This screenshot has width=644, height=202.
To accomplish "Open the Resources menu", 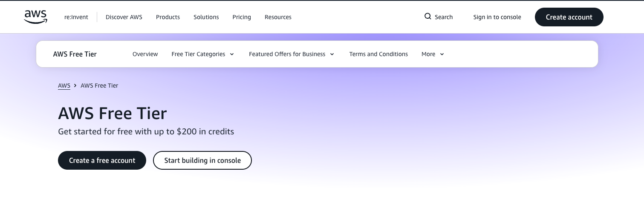I will click(278, 17).
